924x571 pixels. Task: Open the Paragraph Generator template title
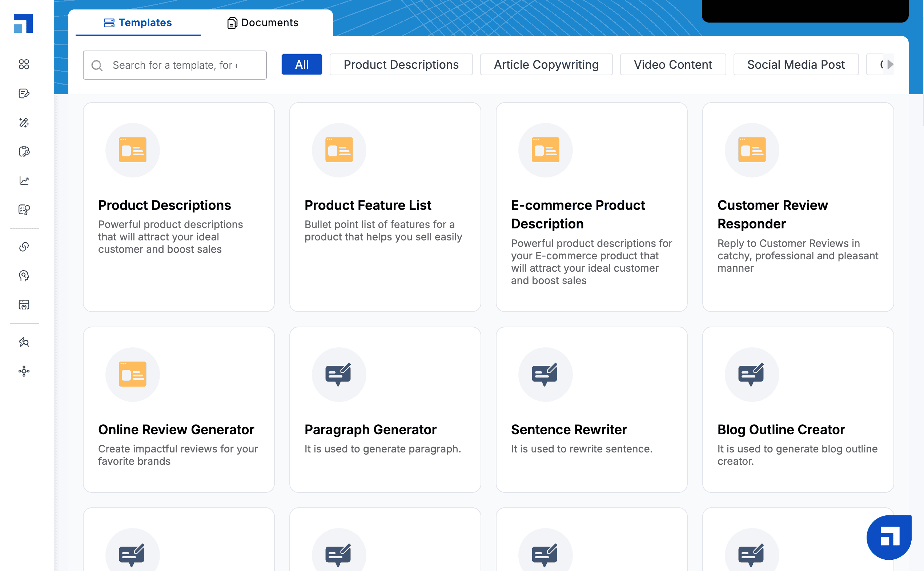[370, 430]
